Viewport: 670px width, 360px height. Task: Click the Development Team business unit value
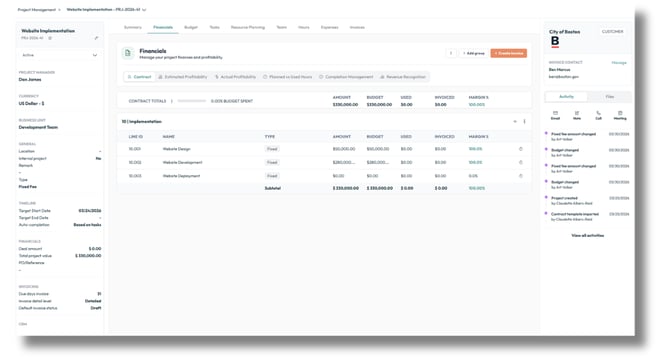tap(38, 127)
